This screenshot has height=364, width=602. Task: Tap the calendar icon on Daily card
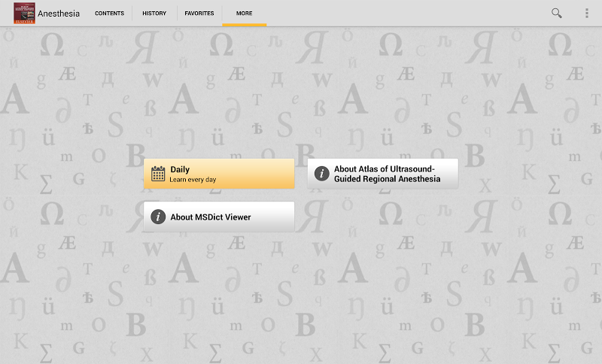[158, 174]
